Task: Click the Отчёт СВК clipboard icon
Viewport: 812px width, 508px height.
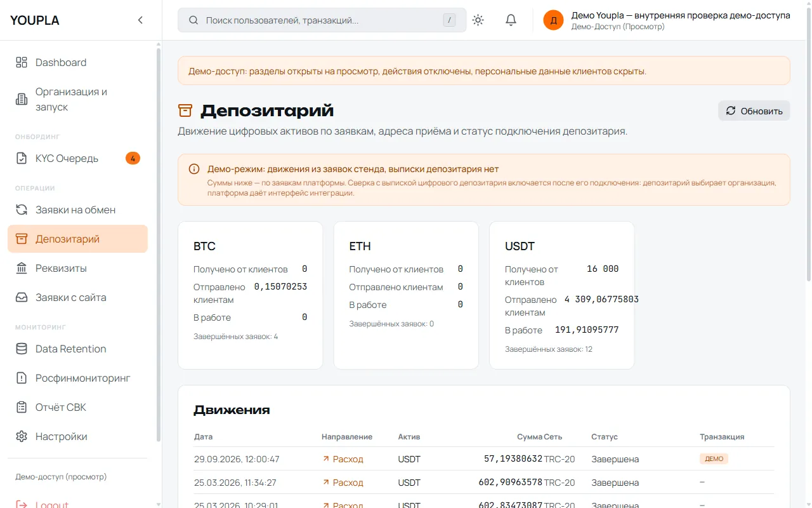Action: point(22,407)
